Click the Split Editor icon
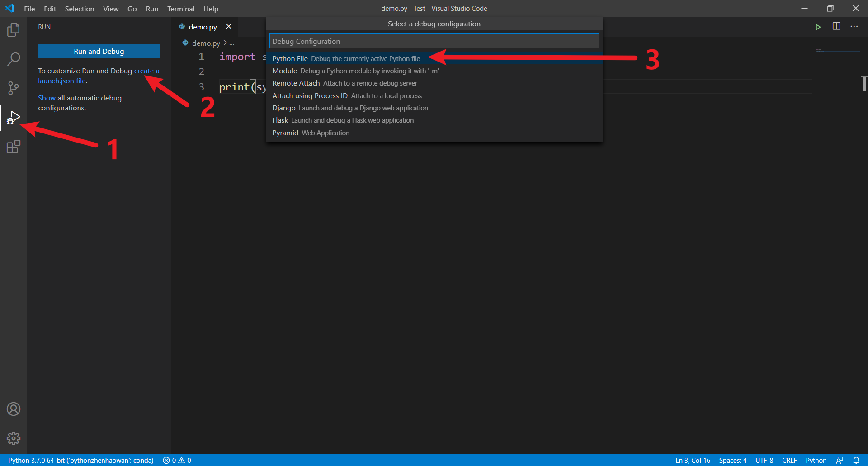The image size is (868, 466). pyautogui.click(x=836, y=27)
